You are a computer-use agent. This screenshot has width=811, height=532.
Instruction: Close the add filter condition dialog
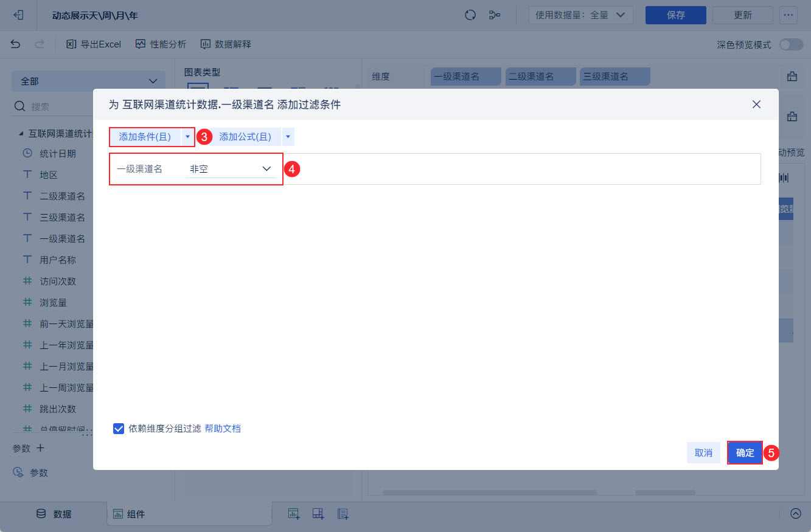[x=756, y=104]
